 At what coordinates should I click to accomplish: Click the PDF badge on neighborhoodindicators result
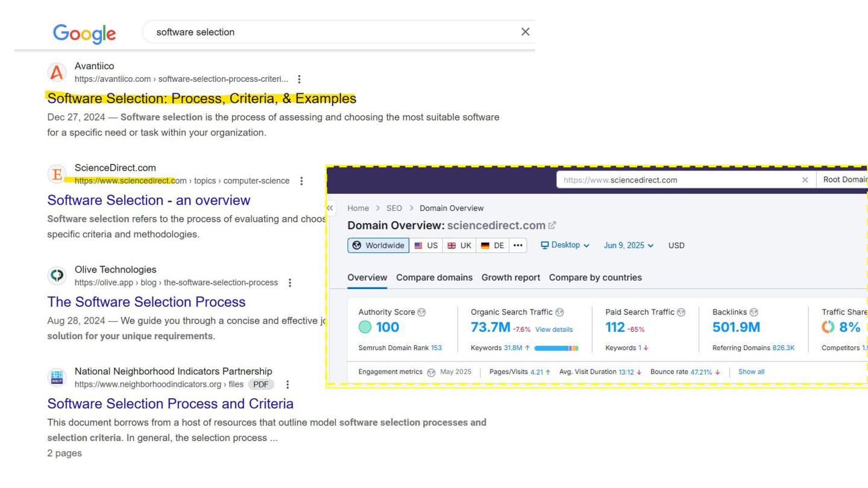coord(261,384)
